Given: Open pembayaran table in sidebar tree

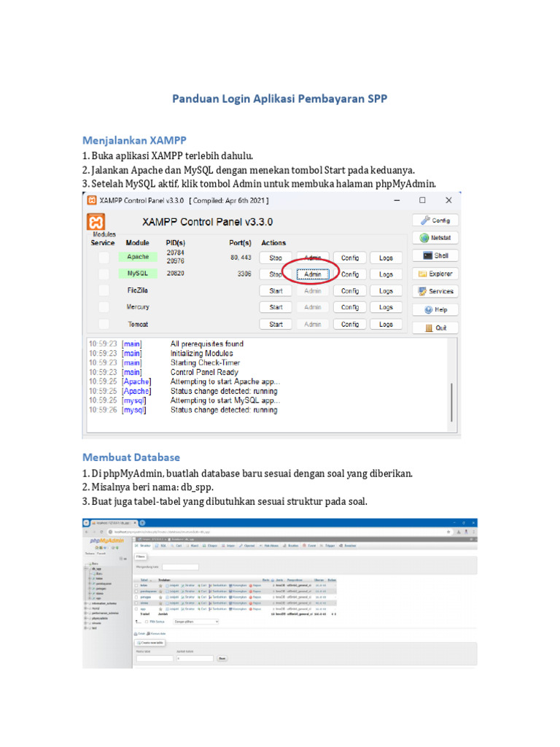Looking at the screenshot, I should 104,584.
